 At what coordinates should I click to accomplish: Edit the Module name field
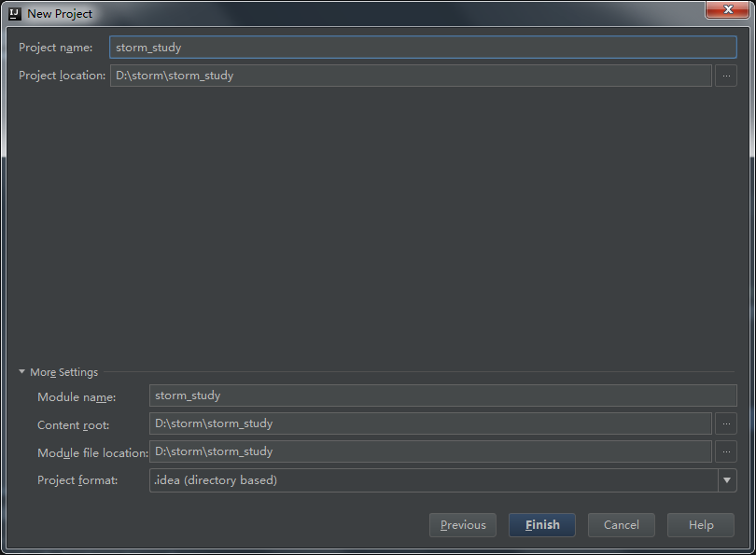442,395
